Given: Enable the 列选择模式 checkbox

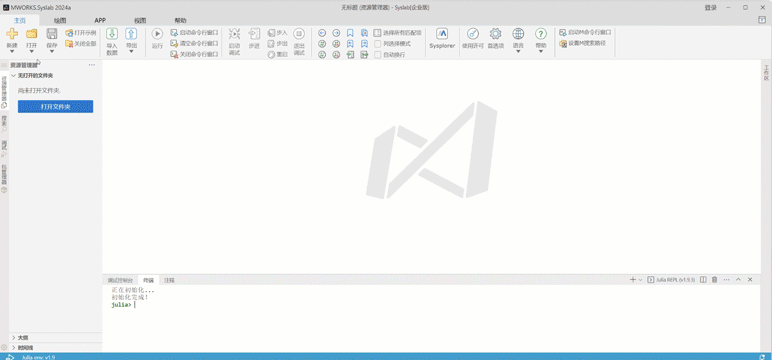Looking at the screenshot, I should pos(378,44).
